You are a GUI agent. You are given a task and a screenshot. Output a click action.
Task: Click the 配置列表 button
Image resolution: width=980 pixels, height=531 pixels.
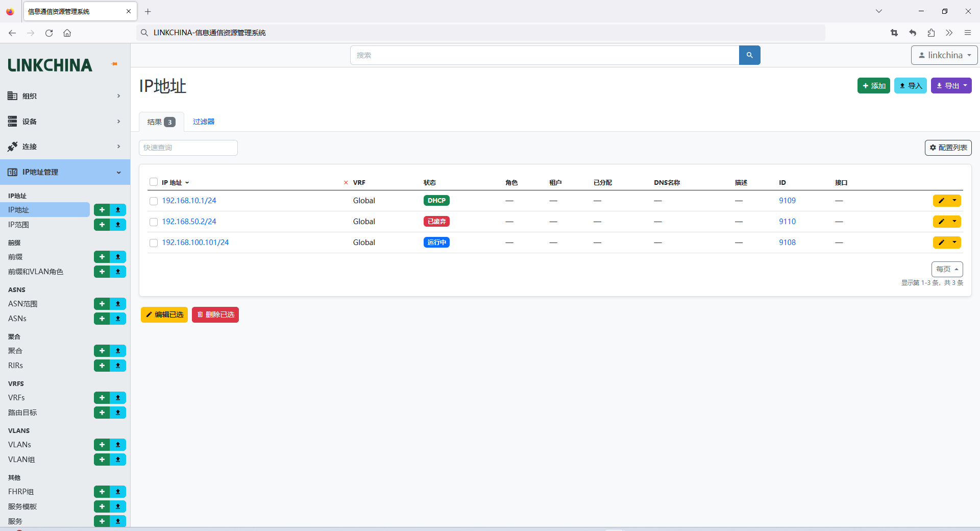[x=948, y=148]
